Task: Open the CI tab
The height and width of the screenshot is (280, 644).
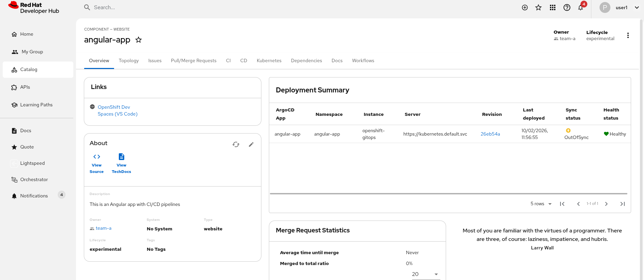Action: (228, 60)
